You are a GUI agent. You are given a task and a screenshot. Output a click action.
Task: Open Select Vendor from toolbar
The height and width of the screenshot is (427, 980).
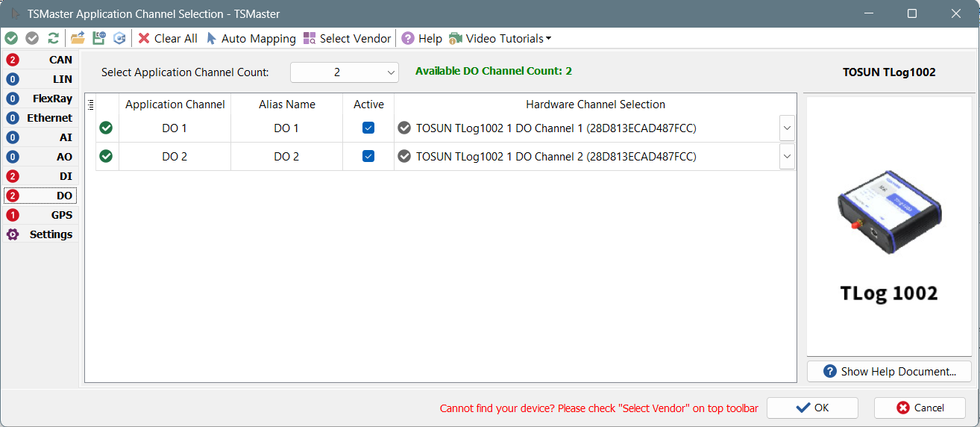coord(347,38)
